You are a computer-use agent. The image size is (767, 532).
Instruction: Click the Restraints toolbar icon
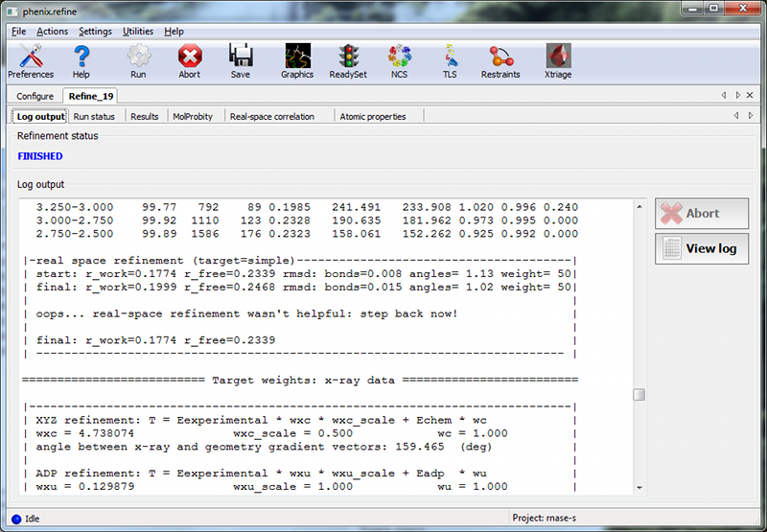[x=500, y=59]
